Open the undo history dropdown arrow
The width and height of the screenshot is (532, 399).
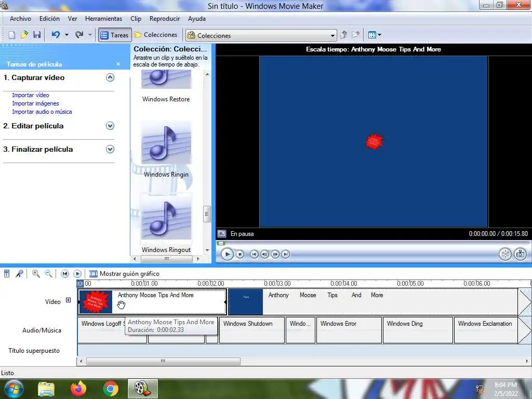click(66, 35)
